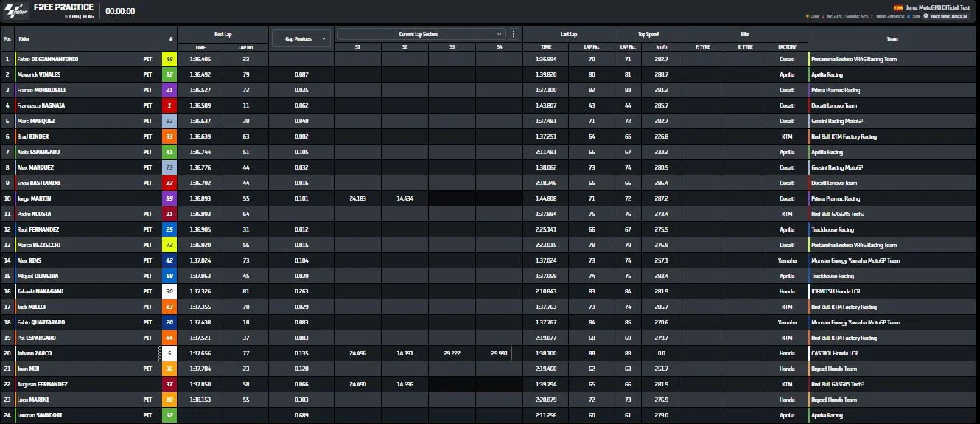
Task: Click the purple number 89 badge
Action: pyautogui.click(x=169, y=198)
